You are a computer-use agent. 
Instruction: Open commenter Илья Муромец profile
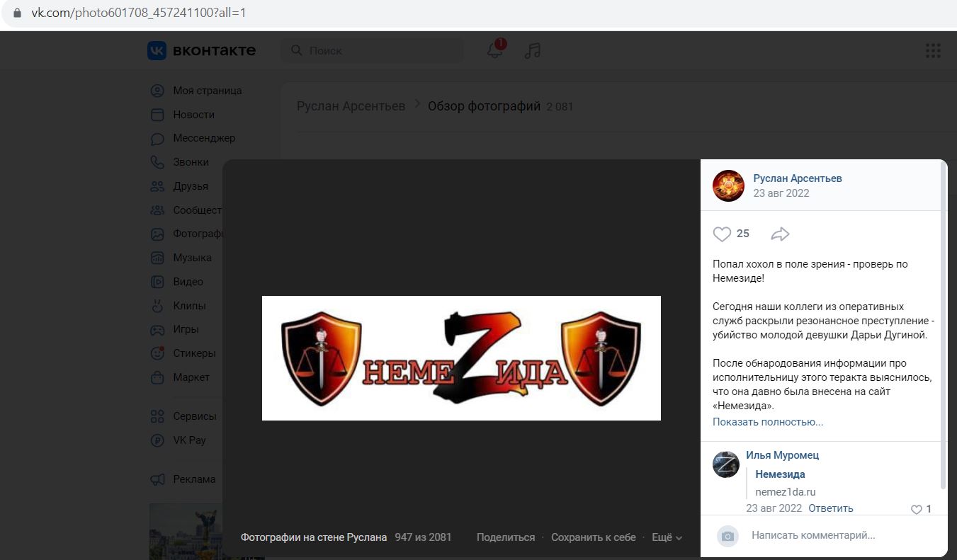(x=782, y=455)
